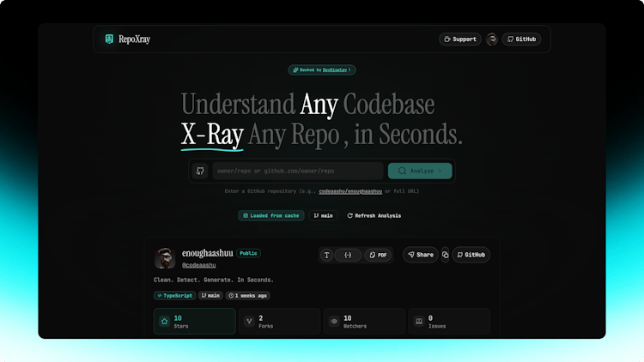
Task: Click Refresh Analysis
Action: point(374,215)
